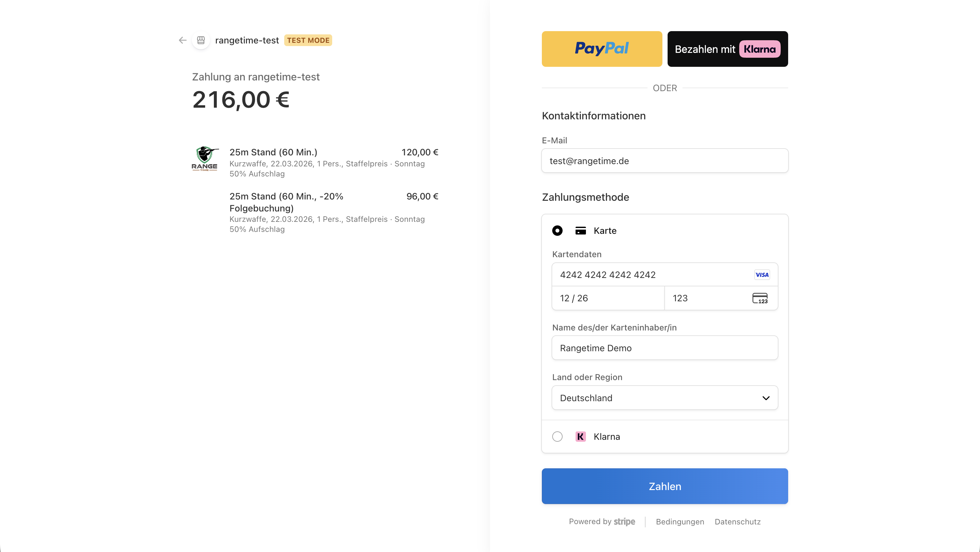The image size is (980, 552).
Task: Click the E-Mail input field
Action: coord(664,161)
